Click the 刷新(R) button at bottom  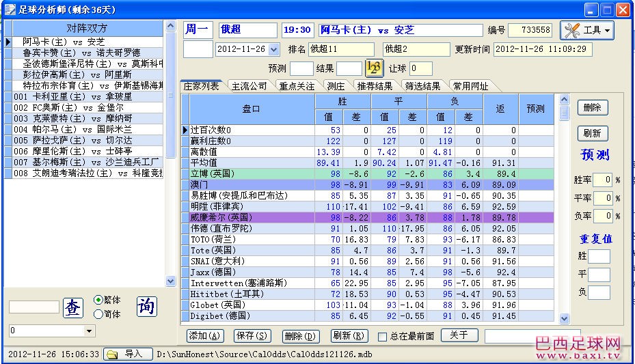coord(348,336)
